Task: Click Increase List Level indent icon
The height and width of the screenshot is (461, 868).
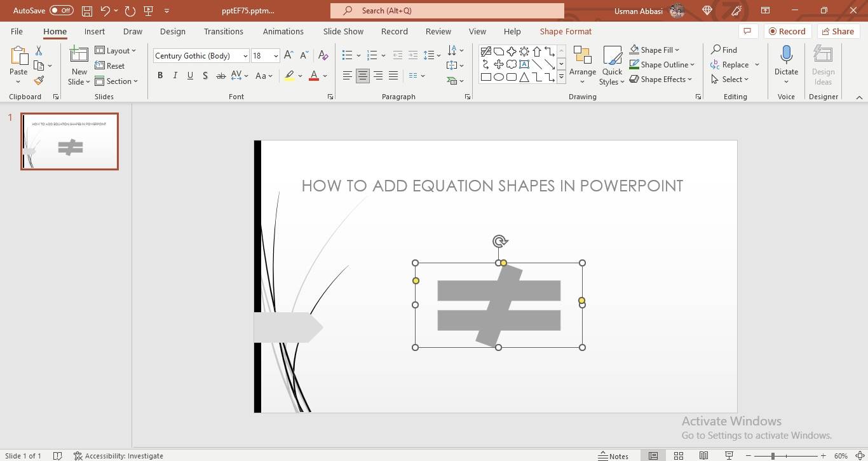Action: click(x=413, y=56)
